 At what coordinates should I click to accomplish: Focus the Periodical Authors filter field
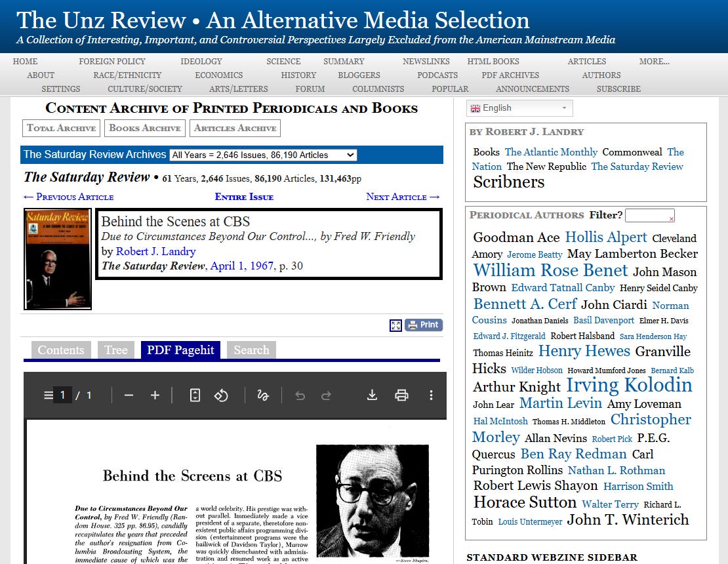[649, 215]
